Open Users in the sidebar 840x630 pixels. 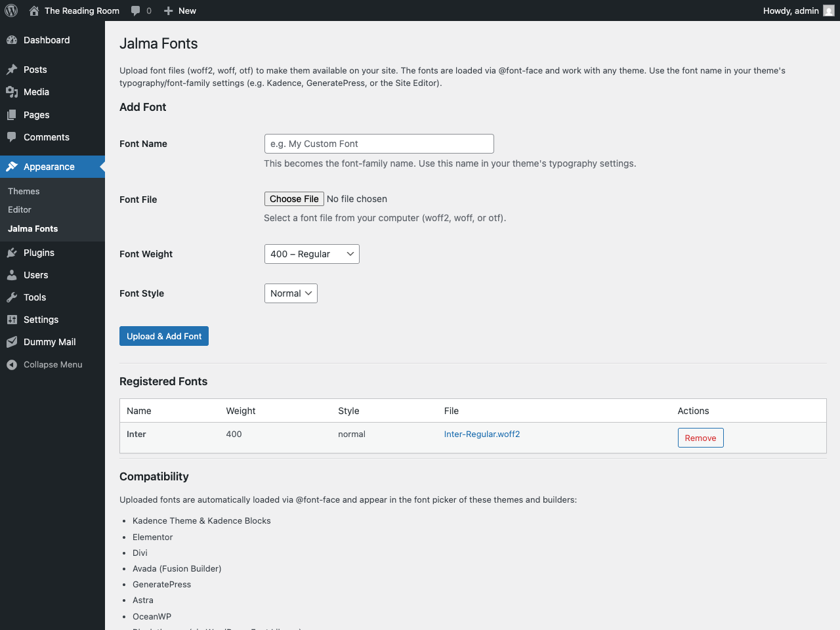pos(36,275)
